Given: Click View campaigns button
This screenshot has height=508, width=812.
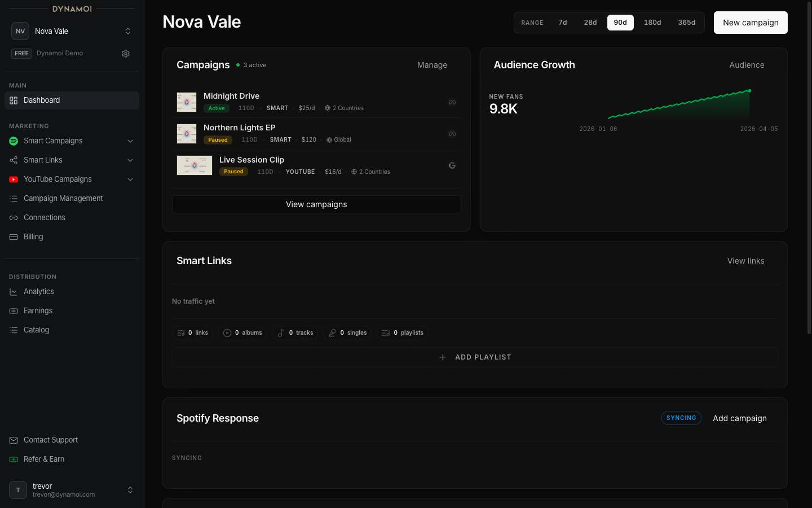Looking at the screenshot, I should pyautogui.click(x=316, y=204).
